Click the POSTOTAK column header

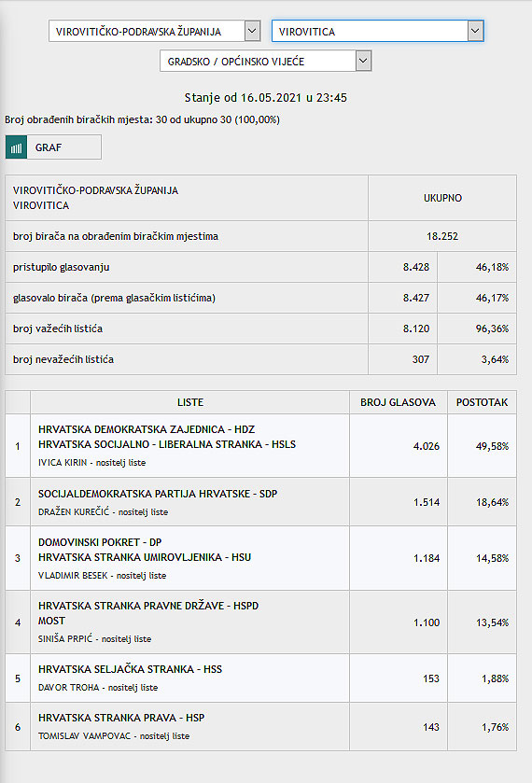482,402
